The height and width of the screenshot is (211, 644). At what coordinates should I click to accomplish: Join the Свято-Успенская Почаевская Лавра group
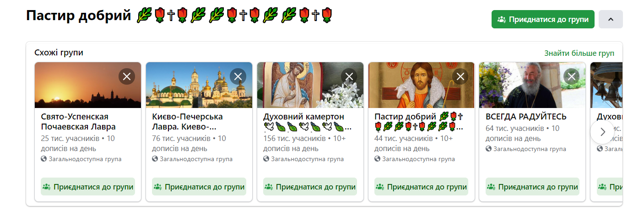88,187
